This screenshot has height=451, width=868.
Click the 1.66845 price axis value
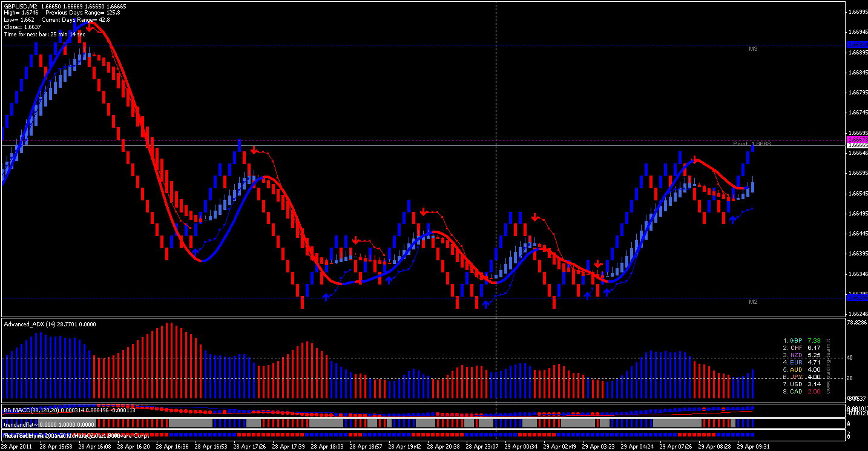(857, 72)
